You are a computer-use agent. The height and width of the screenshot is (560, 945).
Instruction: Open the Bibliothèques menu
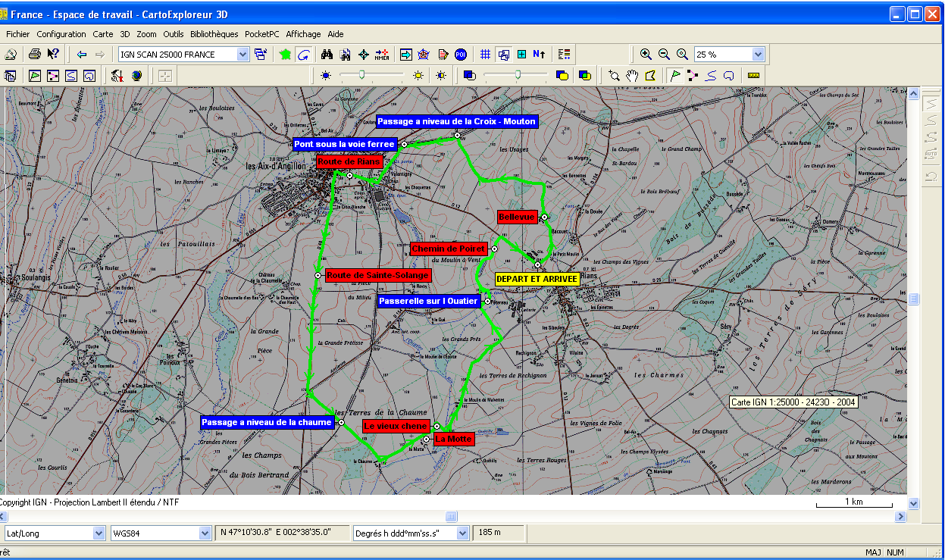214,34
